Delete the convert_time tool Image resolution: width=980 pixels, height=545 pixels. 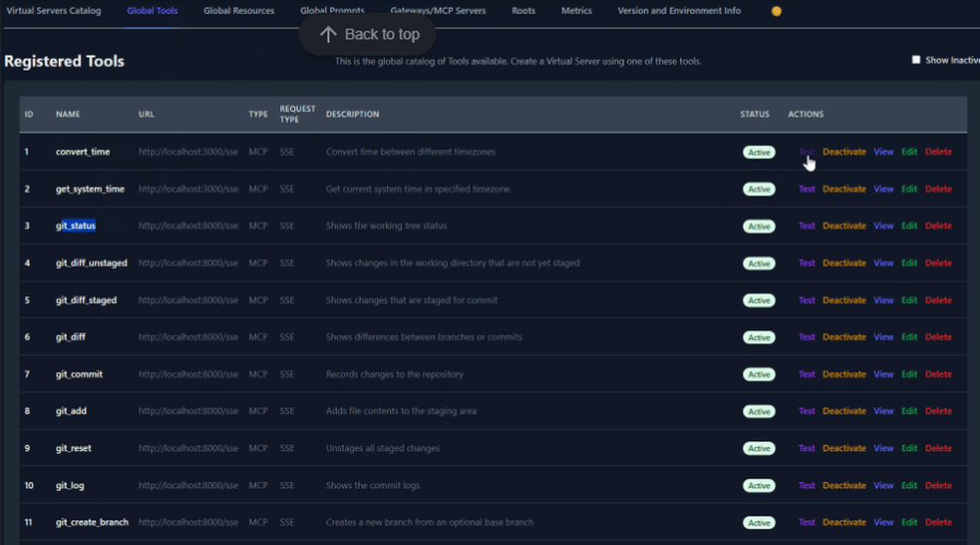pyautogui.click(x=938, y=152)
